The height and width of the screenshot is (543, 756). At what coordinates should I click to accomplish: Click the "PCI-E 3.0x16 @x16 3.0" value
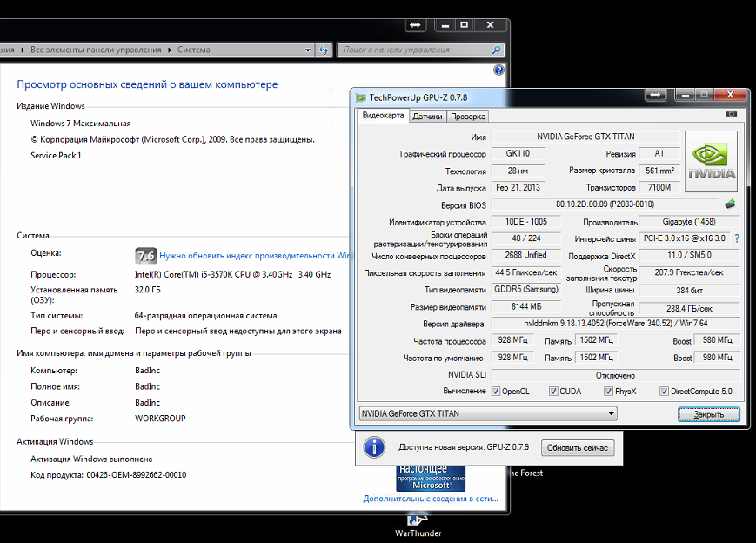coord(685,238)
